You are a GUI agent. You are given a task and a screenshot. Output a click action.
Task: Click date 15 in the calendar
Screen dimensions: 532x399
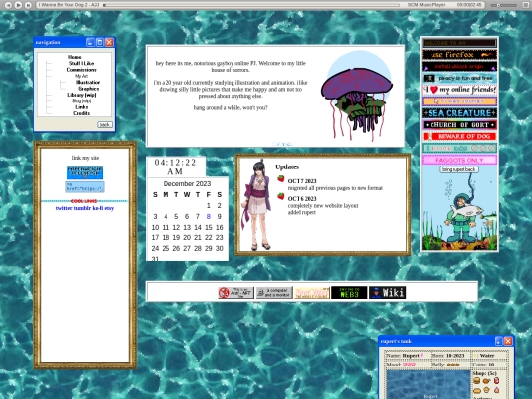[x=208, y=227]
